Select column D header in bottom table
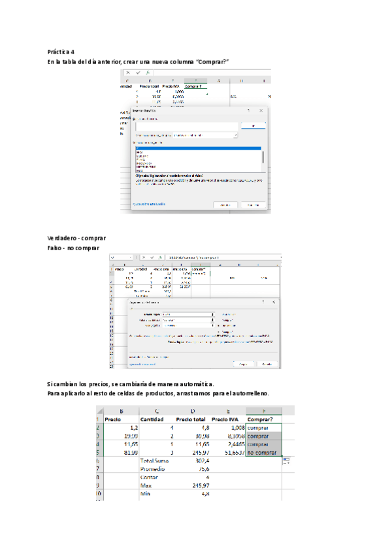This screenshot has height=554, width=392. (188, 410)
